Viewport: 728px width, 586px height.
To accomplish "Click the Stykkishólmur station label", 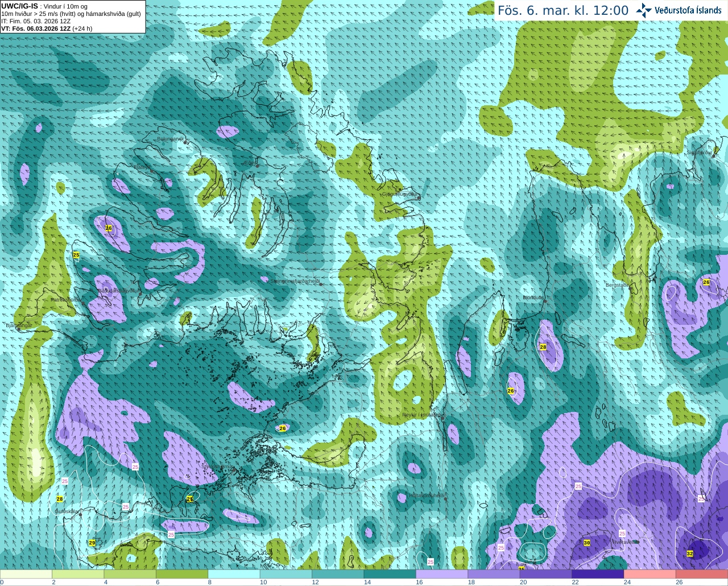I will 218,467.
